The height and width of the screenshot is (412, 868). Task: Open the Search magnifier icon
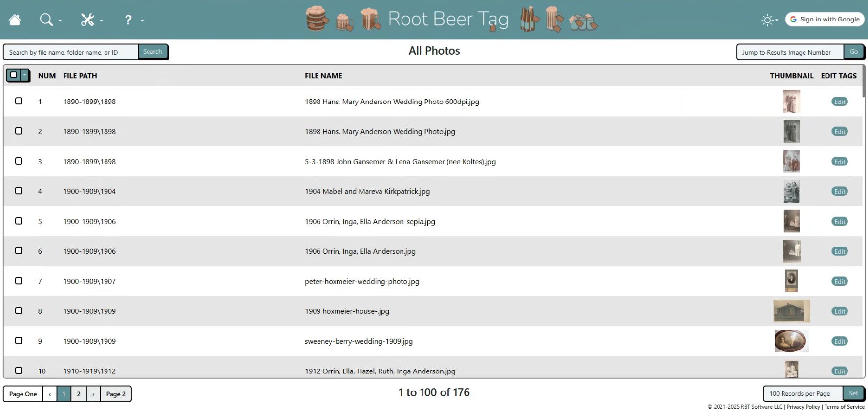pos(46,20)
